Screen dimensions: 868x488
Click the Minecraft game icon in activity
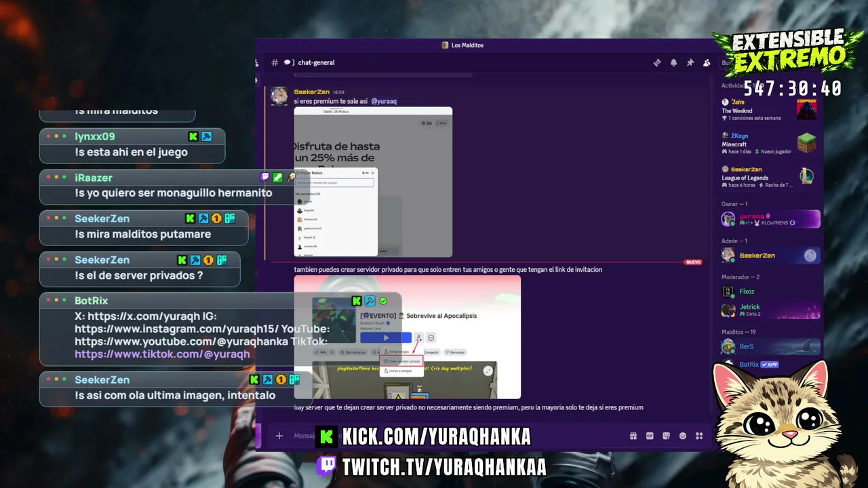pos(807,143)
